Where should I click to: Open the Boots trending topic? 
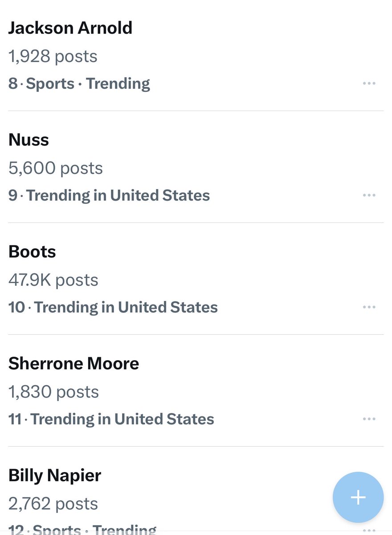[x=32, y=252]
